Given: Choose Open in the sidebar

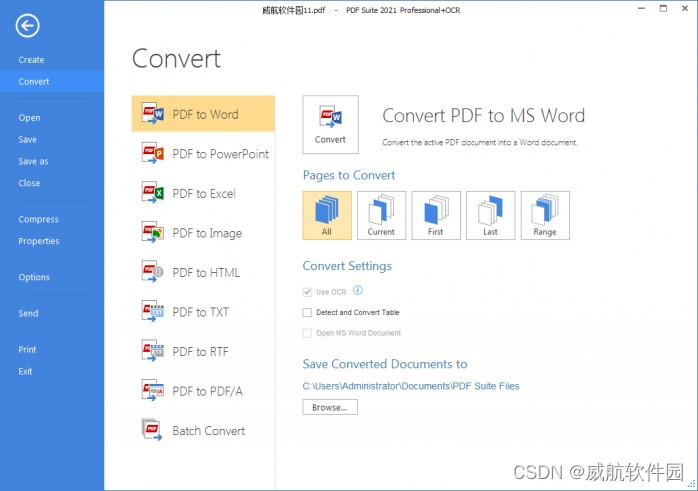Looking at the screenshot, I should coord(29,118).
